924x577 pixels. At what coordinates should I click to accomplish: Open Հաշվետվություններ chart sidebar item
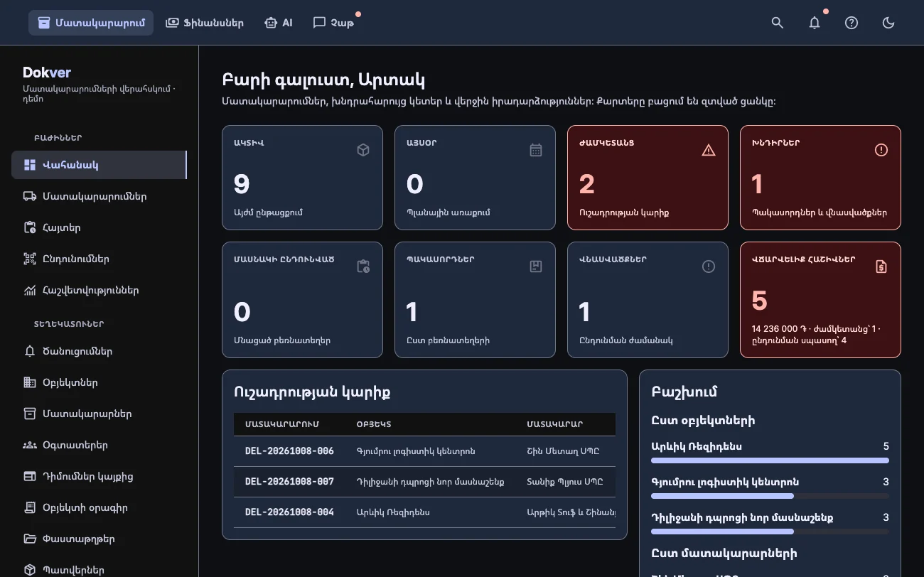pos(99,290)
